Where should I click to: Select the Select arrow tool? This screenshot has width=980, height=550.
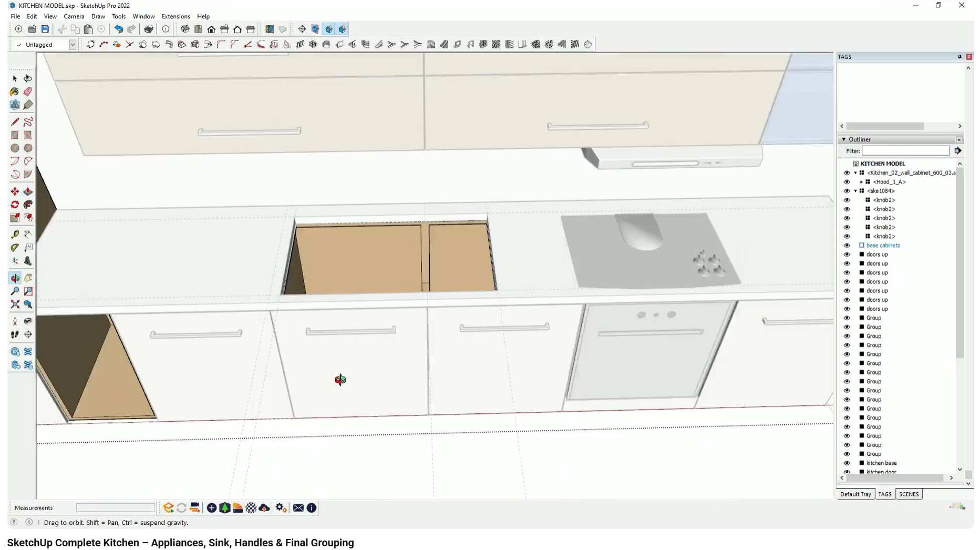pos(14,78)
